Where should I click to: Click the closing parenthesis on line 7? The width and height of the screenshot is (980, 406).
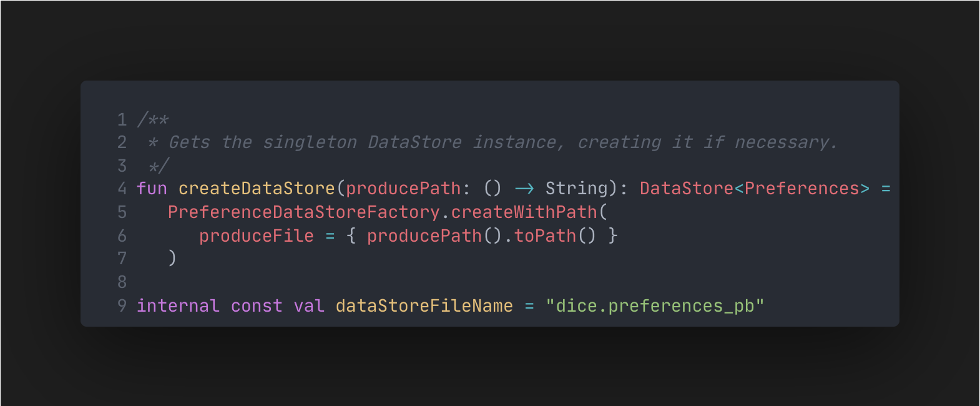click(172, 258)
